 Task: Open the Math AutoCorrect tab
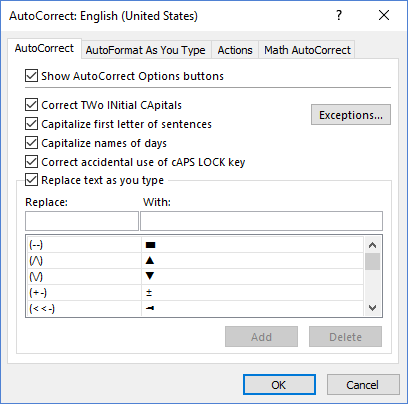[307, 50]
